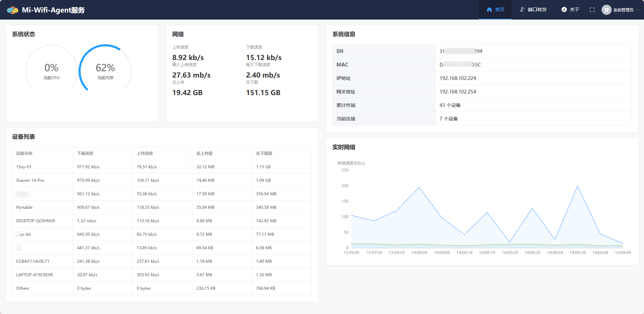Screen dimensions: 644x314
Task: Open the 首页 home tab
Action: [x=495, y=10]
